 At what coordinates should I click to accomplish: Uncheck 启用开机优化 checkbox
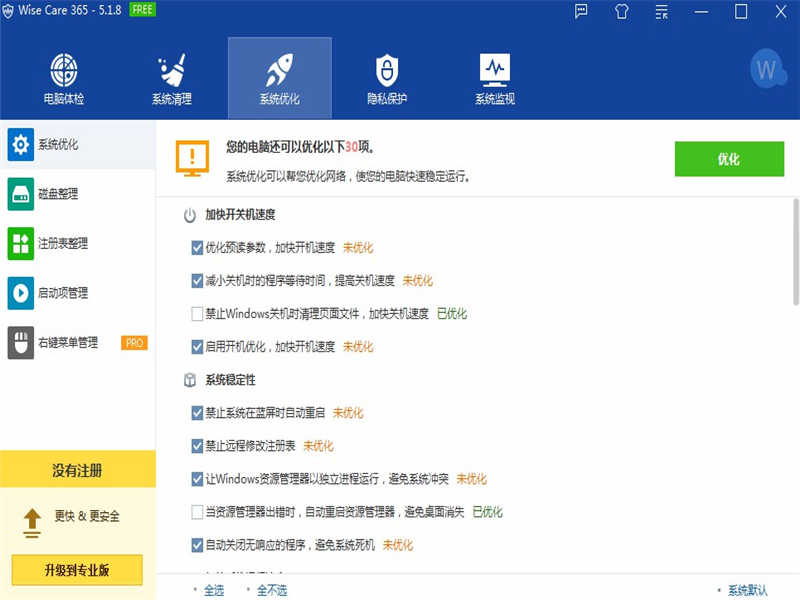coord(197,347)
